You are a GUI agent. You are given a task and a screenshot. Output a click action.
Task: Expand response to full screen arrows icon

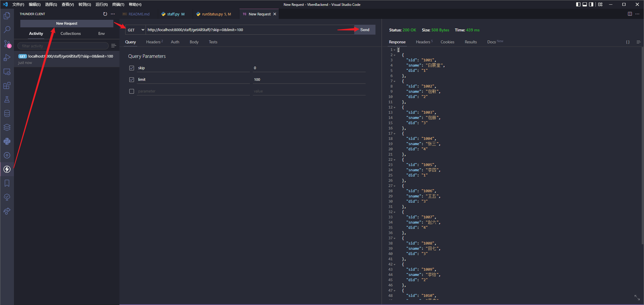(x=637, y=297)
